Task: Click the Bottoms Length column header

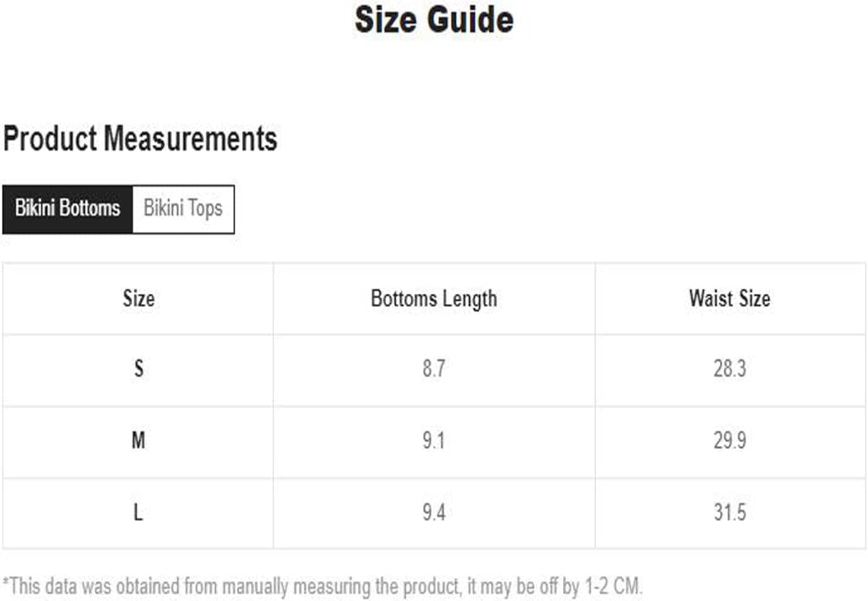Action: [434, 298]
